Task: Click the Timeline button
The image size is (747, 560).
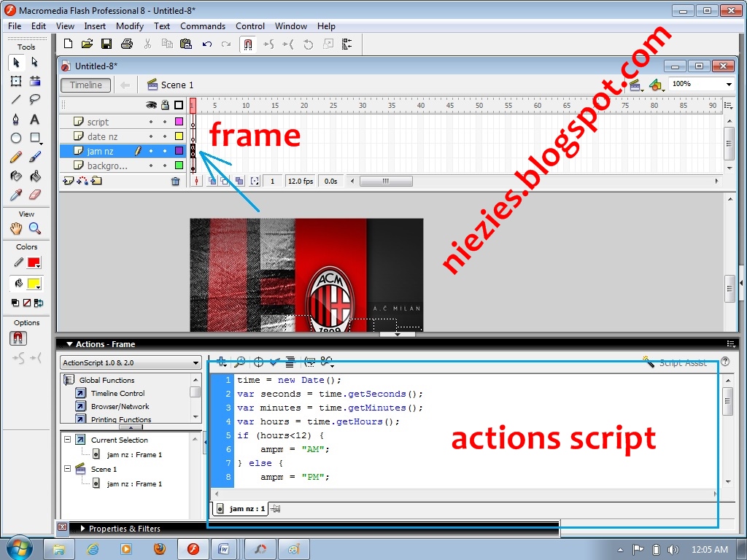Action: pos(86,85)
